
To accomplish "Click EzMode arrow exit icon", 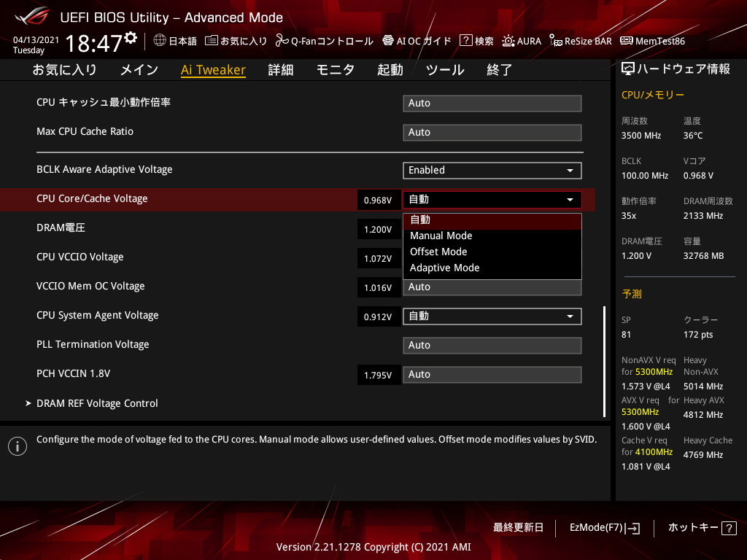I will 632,528.
